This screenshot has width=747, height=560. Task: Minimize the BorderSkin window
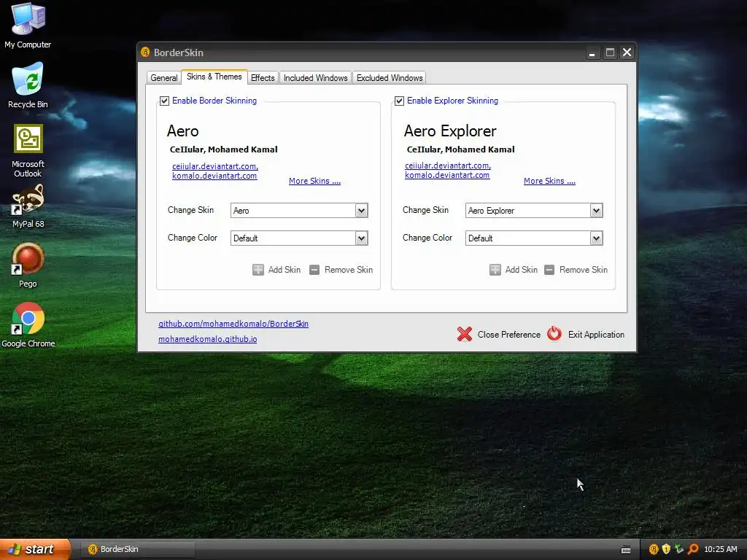coord(592,52)
